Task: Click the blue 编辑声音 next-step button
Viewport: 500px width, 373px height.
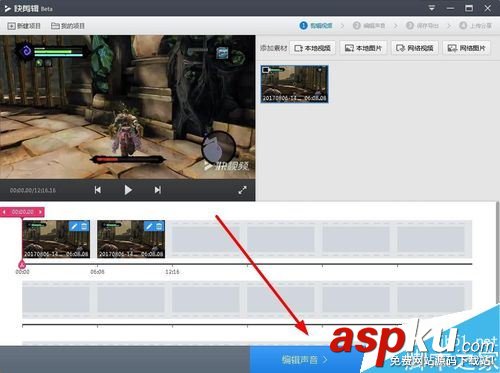Action: 304,360
